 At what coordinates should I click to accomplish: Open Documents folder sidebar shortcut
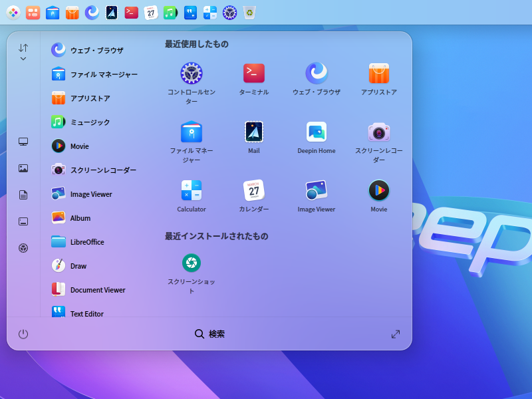point(23,195)
